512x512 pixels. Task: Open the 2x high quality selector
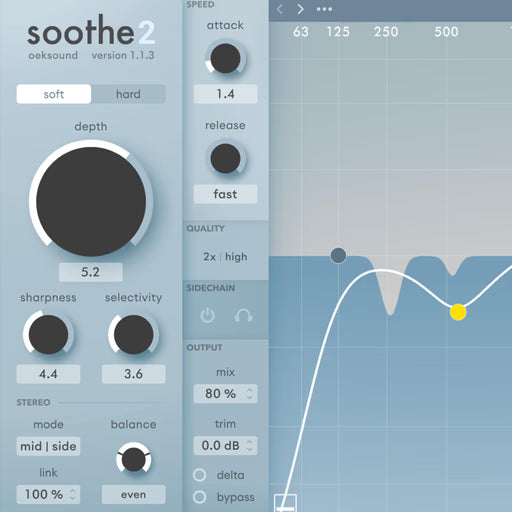coord(225,257)
